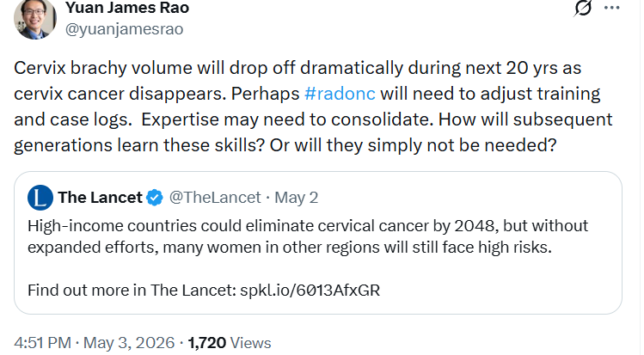The width and height of the screenshot is (644, 355).
Task: Click the 1,720 Views count
Action: [x=230, y=343]
